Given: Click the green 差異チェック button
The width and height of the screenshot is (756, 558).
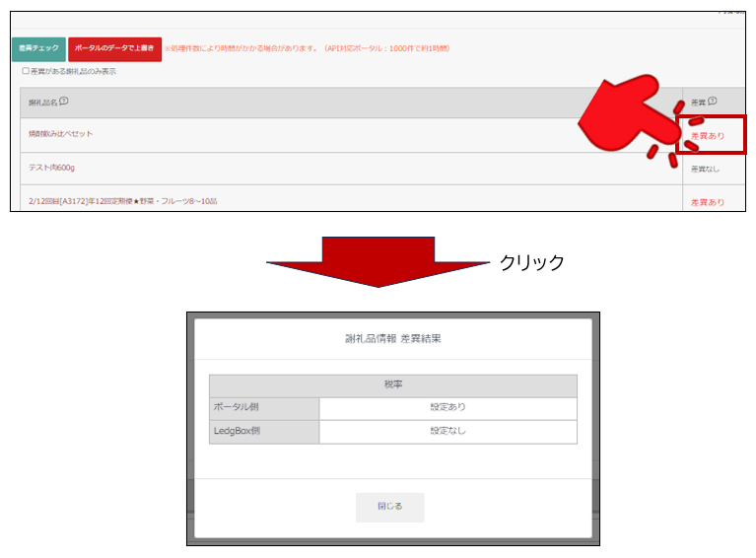Looking at the screenshot, I should [38, 48].
